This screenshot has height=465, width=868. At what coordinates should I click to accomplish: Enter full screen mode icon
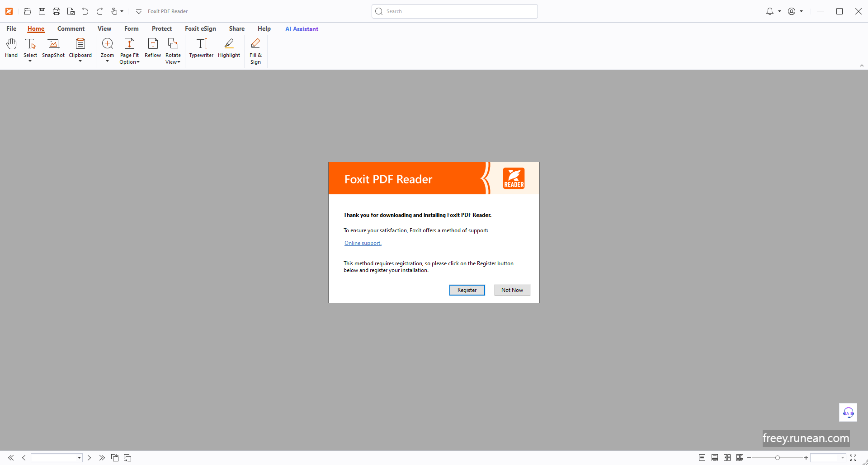853,458
